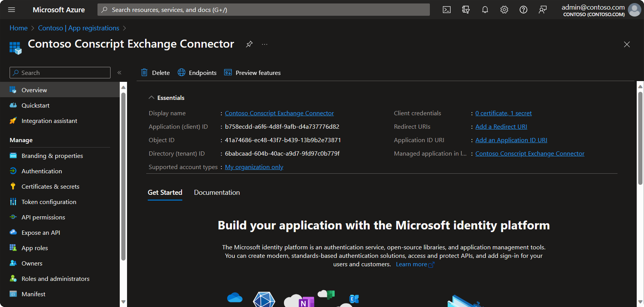Click the OneDrive cloud icon in the illustration
Image resolution: width=644 pixels, height=307 pixels.
[x=235, y=298]
